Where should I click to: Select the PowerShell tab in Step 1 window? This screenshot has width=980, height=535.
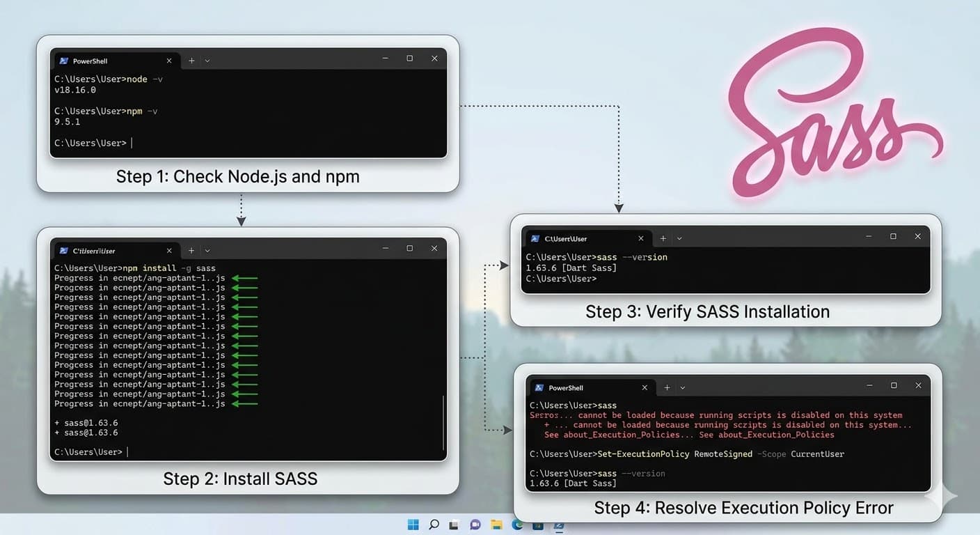coord(116,61)
